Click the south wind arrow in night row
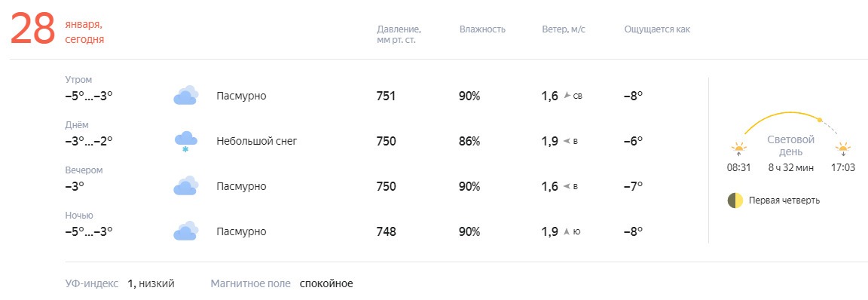Viewport: 868px width, 300px height. (x=567, y=231)
